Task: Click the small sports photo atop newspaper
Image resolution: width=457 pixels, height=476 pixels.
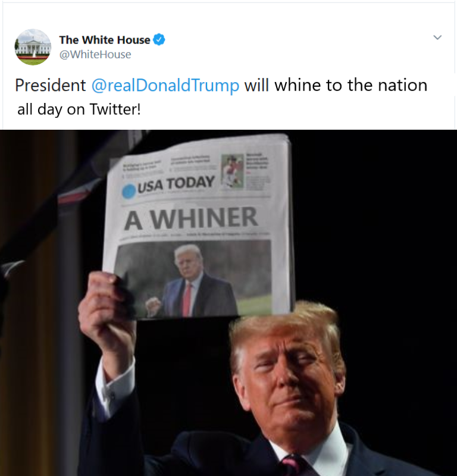Action: click(233, 171)
